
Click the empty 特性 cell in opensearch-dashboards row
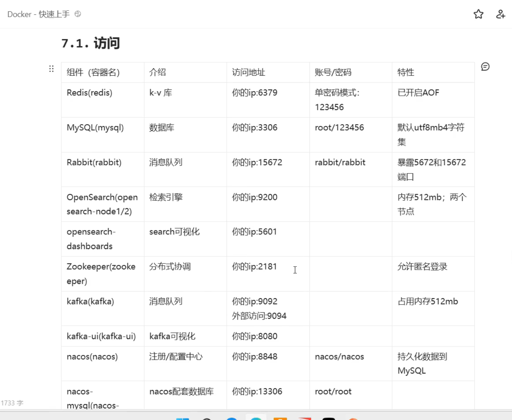click(433, 239)
